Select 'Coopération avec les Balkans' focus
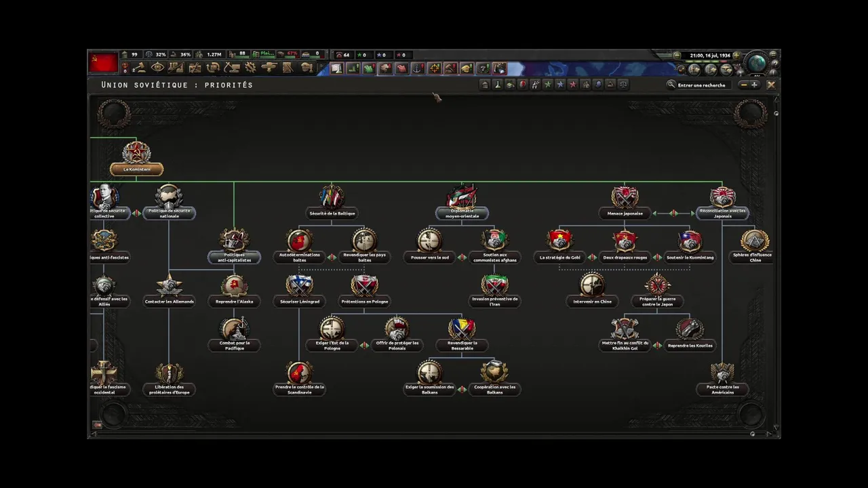This screenshot has width=868, height=488. point(495,378)
